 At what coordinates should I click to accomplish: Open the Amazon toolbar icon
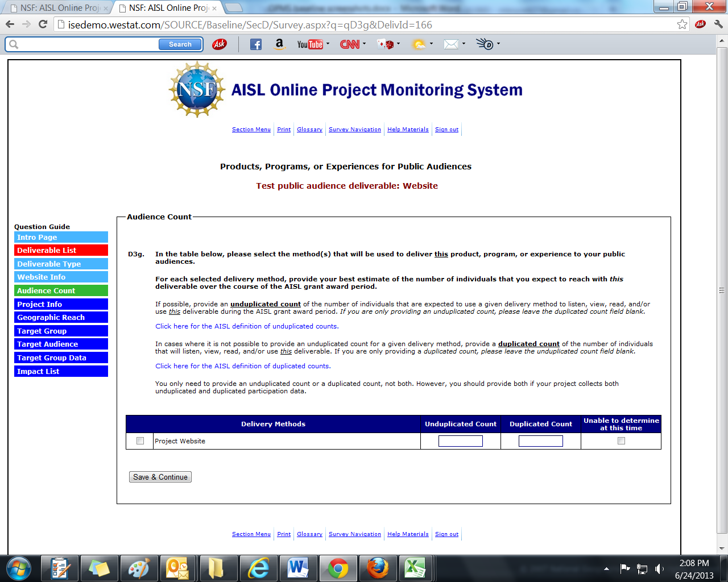coord(279,44)
